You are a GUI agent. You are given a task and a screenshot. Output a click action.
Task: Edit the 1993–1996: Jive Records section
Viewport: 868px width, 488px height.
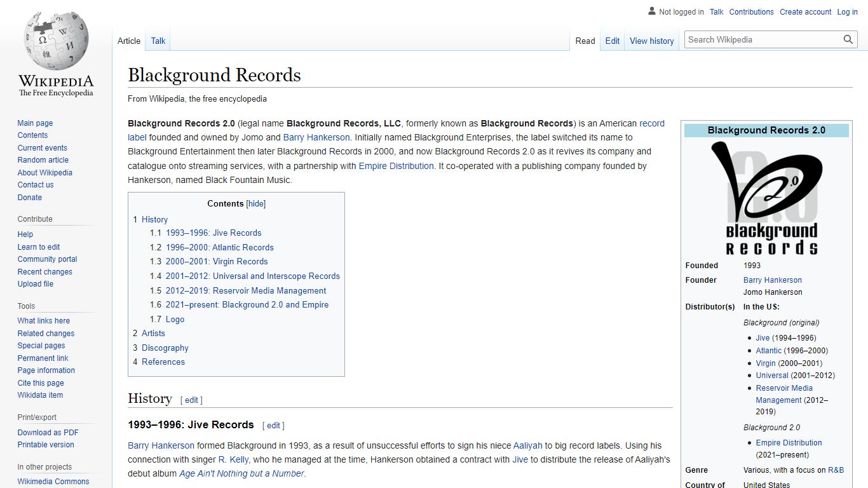click(273, 426)
